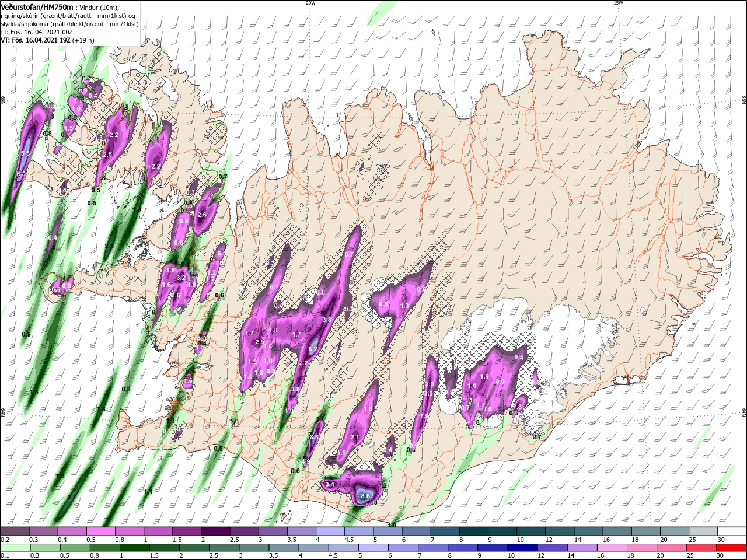
Task: Click the 'Vindur (10m)' text in the header
Action: point(99,7)
